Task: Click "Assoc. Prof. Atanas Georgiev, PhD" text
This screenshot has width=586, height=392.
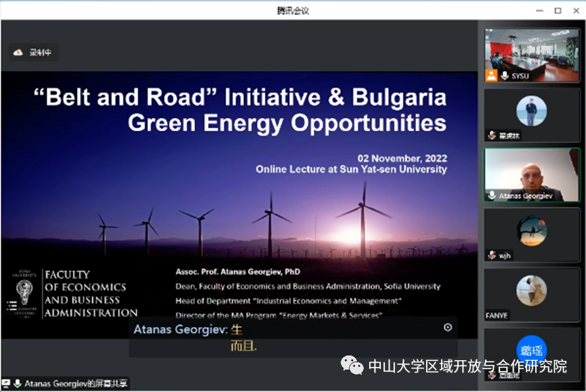Action: click(238, 271)
